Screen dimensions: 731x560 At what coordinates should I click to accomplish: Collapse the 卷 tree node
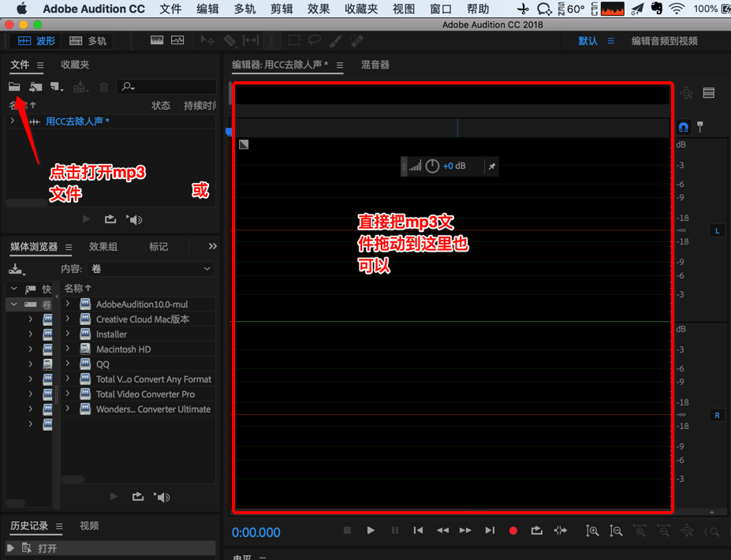point(14,304)
